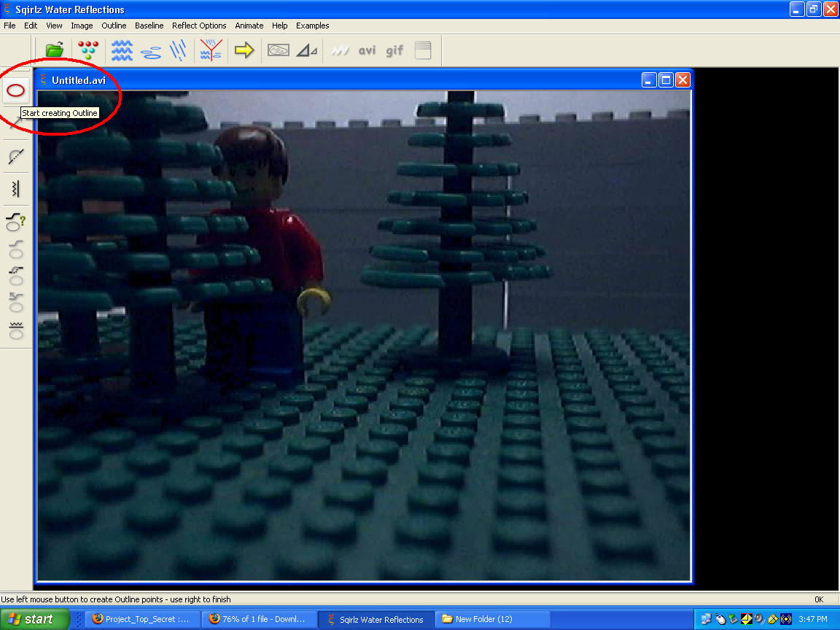Click the vertical zigzag line tool

click(15, 189)
